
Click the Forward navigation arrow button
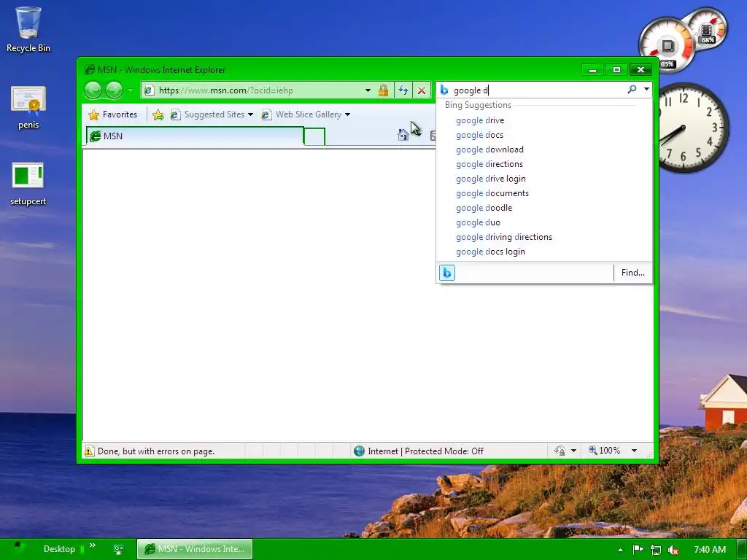click(x=114, y=90)
